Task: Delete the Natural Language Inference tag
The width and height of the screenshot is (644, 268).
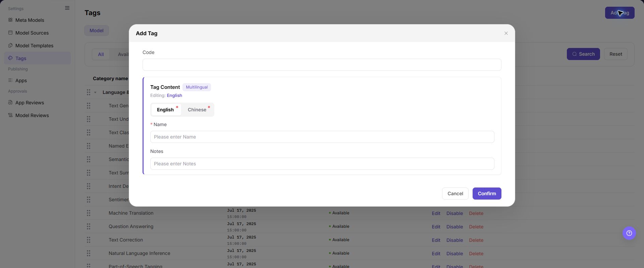Action: click(476, 254)
